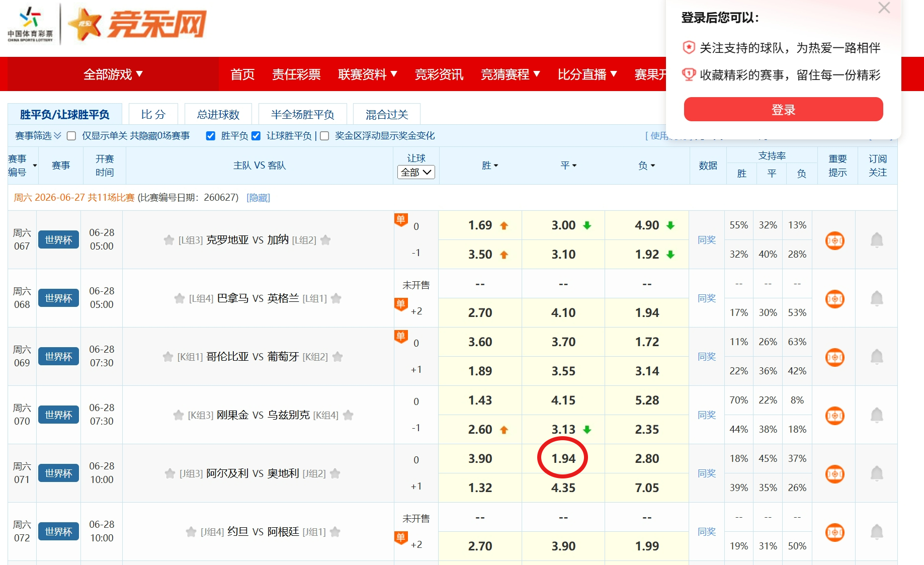Click [隐藏] link to hide matches
The height and width of the screenshot is (565, 924).
[x=258, y=198]
